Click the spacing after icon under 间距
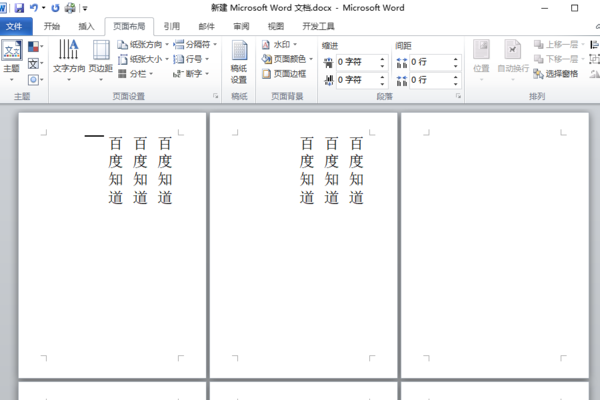This screenshot has width=600, height=400. coord(402,80)
